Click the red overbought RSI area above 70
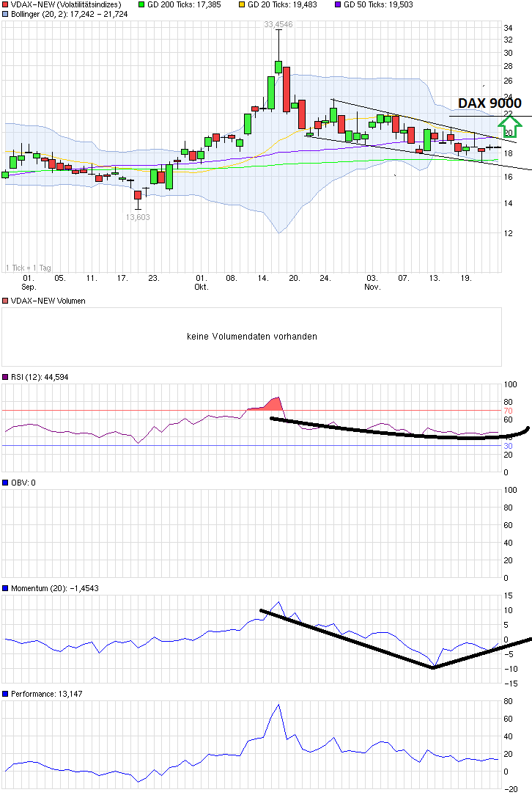532x795 pixels. click(x=273, y=405)
